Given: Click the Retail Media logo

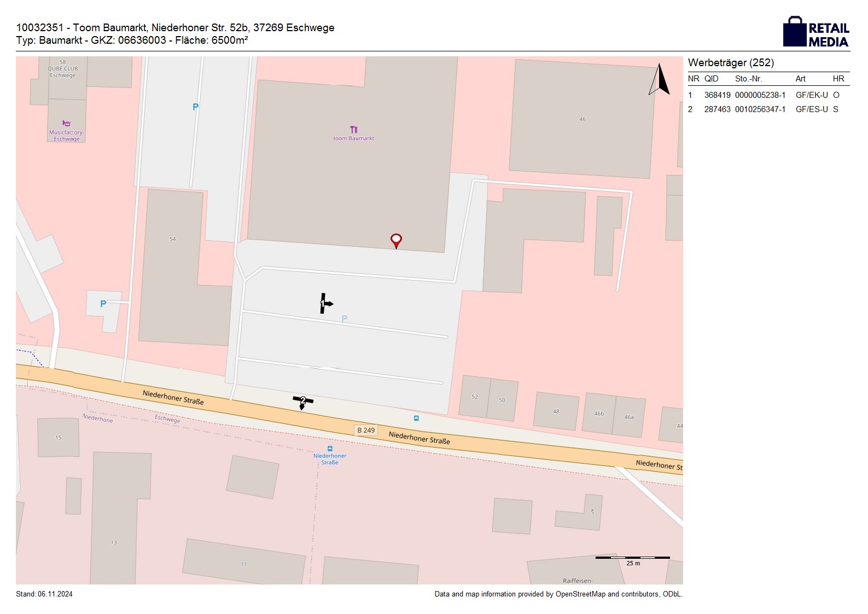Looking at the screenshot, I should 815,32.
